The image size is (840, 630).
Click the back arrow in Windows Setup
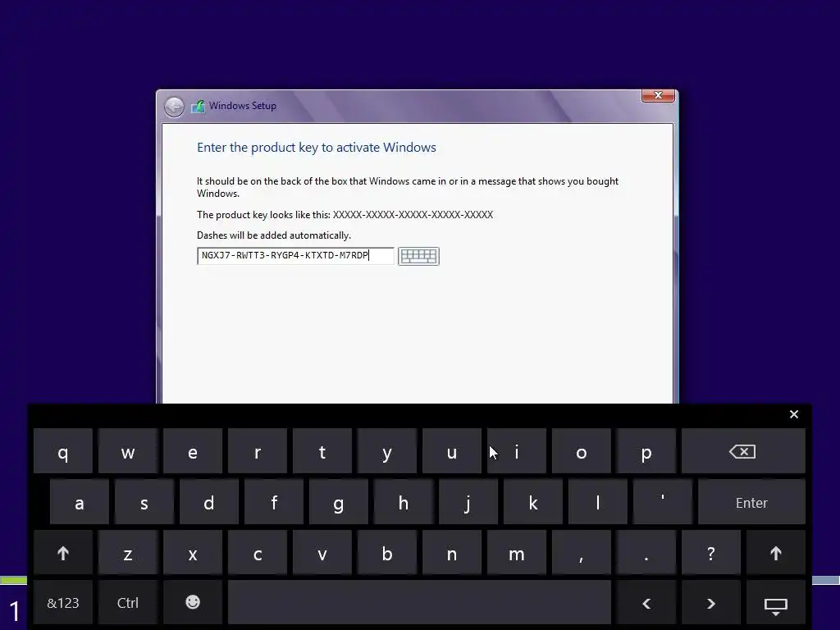[174, 107]
